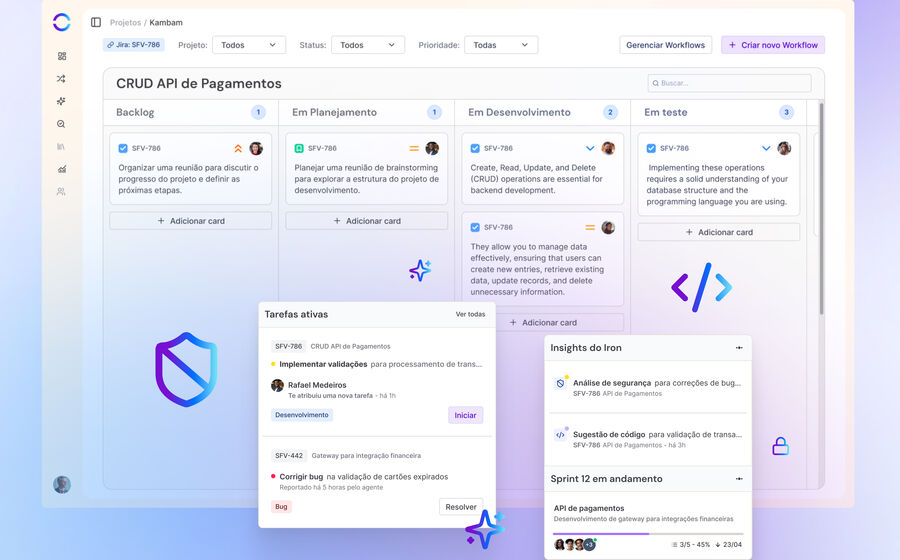Click the code suggestion icon in Insights
Image resolution: width=900 pixels, height=560 pixels.
[560, 435]
